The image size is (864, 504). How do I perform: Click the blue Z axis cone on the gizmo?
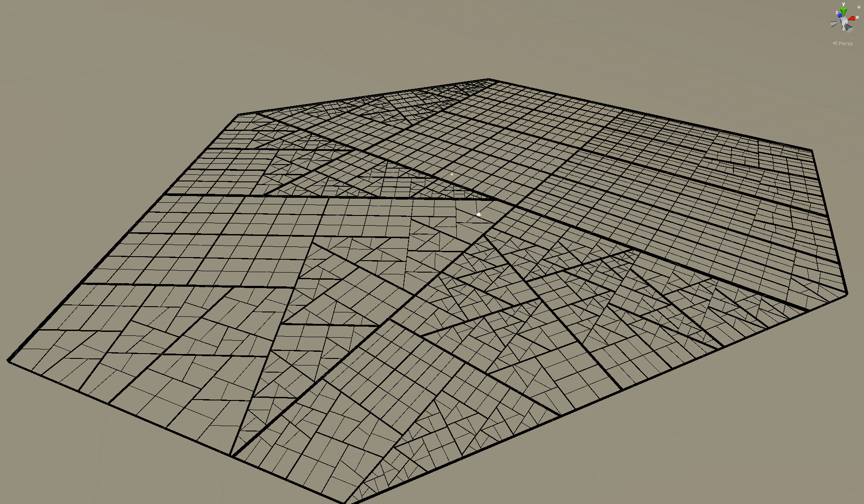[840, 15]
